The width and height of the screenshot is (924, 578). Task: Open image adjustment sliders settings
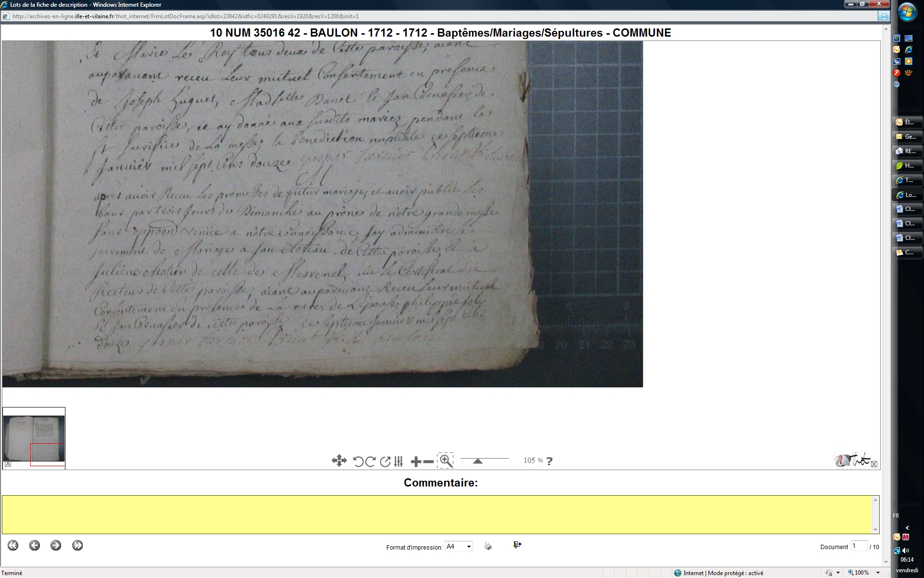click(x=398, y=461)
